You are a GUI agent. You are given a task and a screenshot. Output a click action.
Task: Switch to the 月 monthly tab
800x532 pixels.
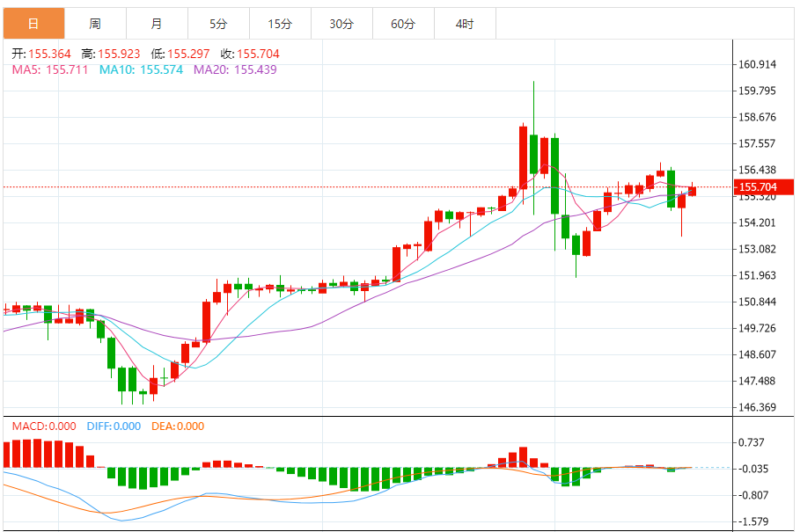pos(158,24)
